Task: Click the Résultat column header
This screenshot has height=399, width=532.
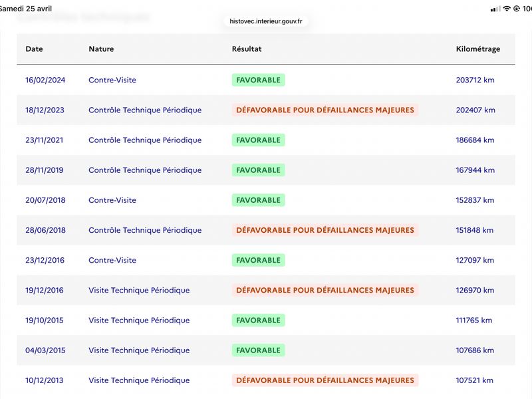Action: click(247, 49)
